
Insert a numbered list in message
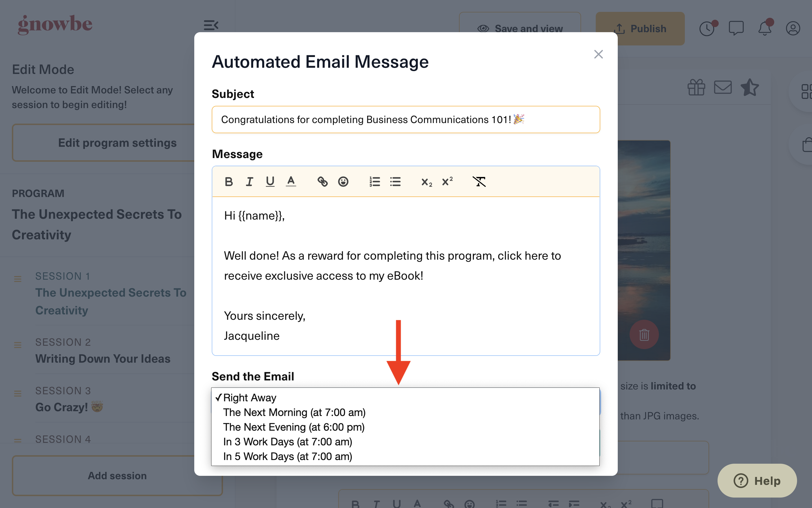click(374, 182)
